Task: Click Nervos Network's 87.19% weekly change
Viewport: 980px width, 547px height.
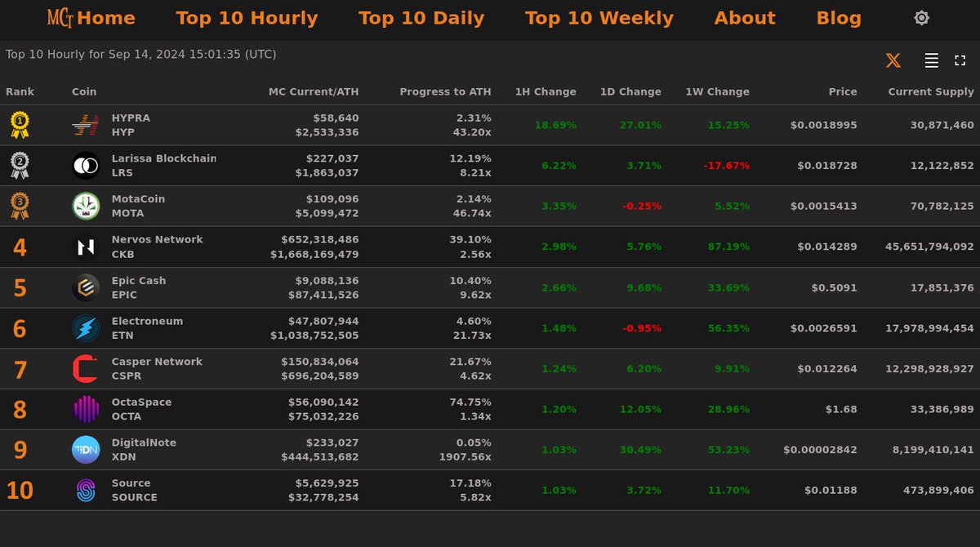Action: coord(729,247)
